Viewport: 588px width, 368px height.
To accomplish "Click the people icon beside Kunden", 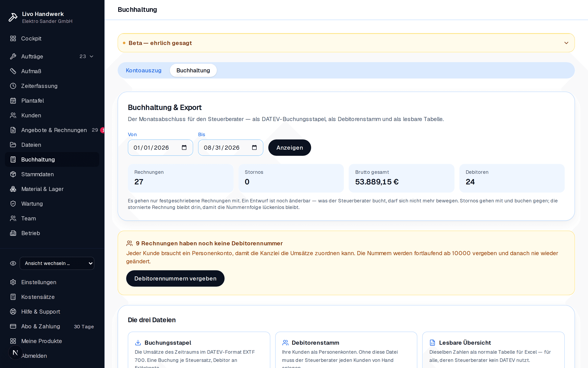I will 13,115.
